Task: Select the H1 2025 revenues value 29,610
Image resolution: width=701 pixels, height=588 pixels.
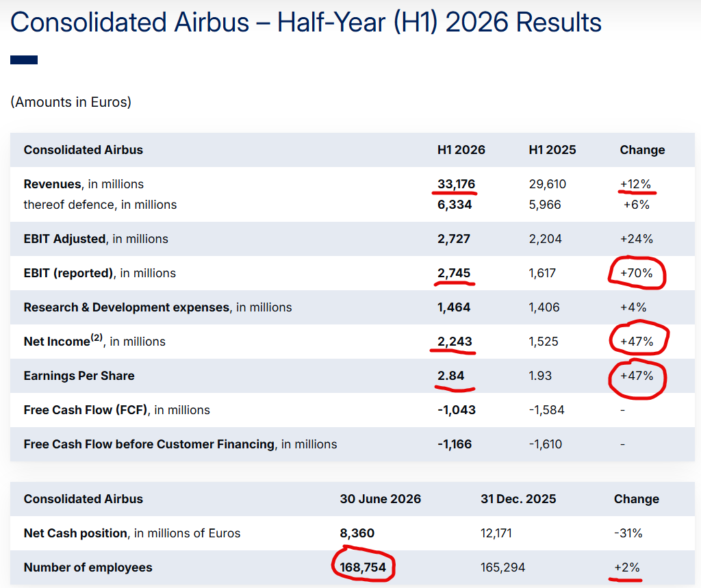Action: point(547,184)
